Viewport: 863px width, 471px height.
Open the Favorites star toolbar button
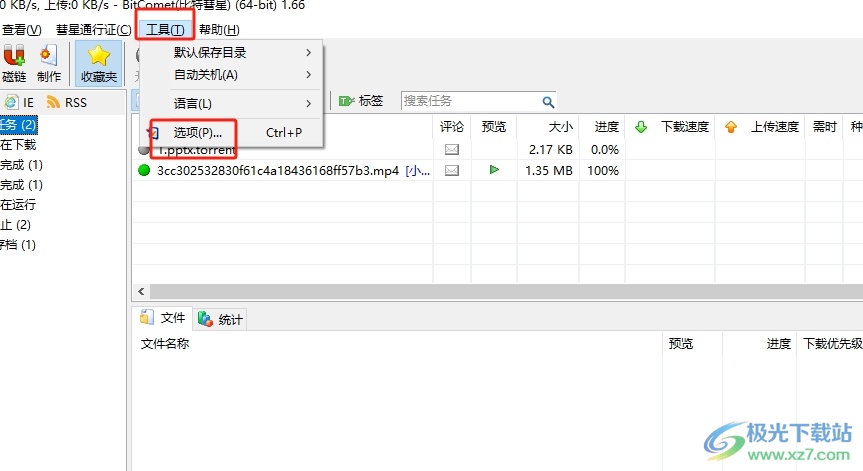(x=99, y=63)
